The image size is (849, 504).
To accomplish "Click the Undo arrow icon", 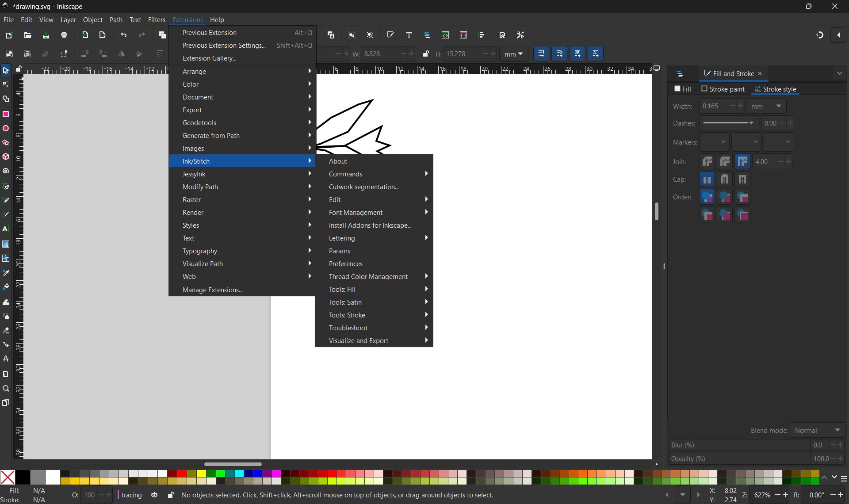I will 124,35.
